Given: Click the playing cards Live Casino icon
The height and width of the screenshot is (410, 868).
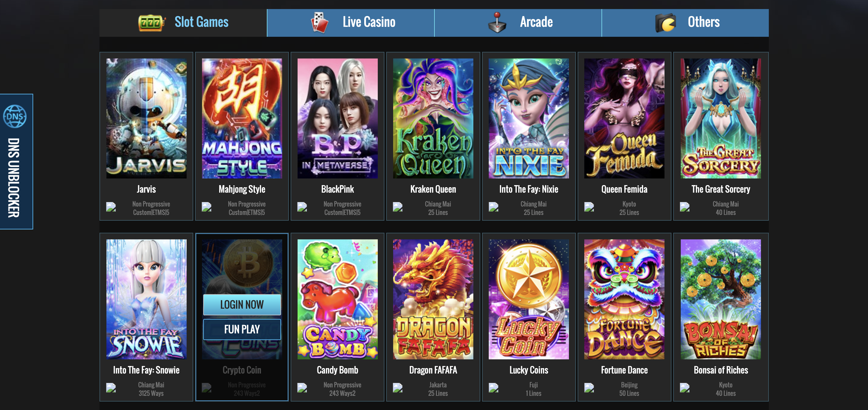Looking at the screenshot, I should (320, 23).
